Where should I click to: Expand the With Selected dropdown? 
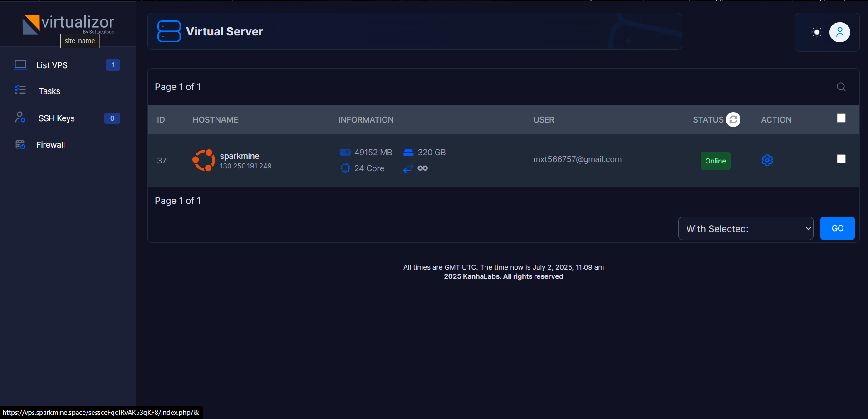coord(745,228)
